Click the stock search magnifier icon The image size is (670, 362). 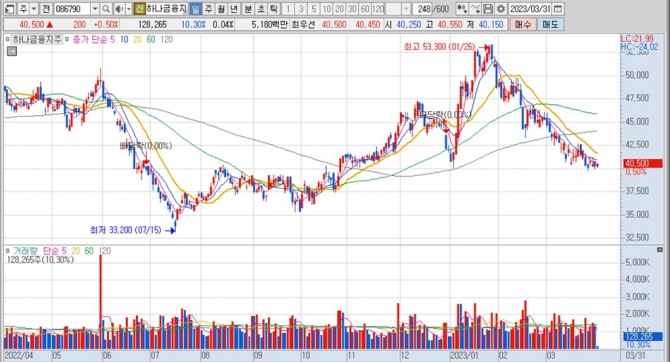(106, 9)
